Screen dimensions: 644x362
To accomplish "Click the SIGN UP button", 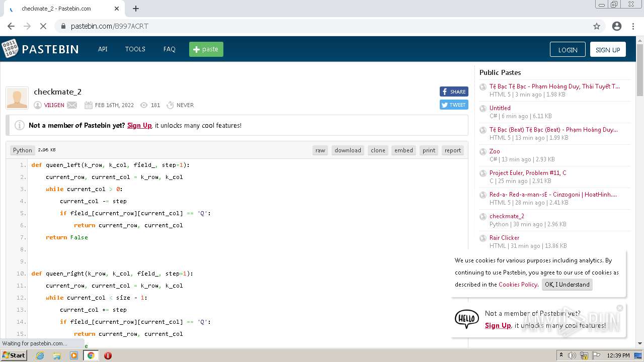I will pyautogui.click(x=608, y=49).
